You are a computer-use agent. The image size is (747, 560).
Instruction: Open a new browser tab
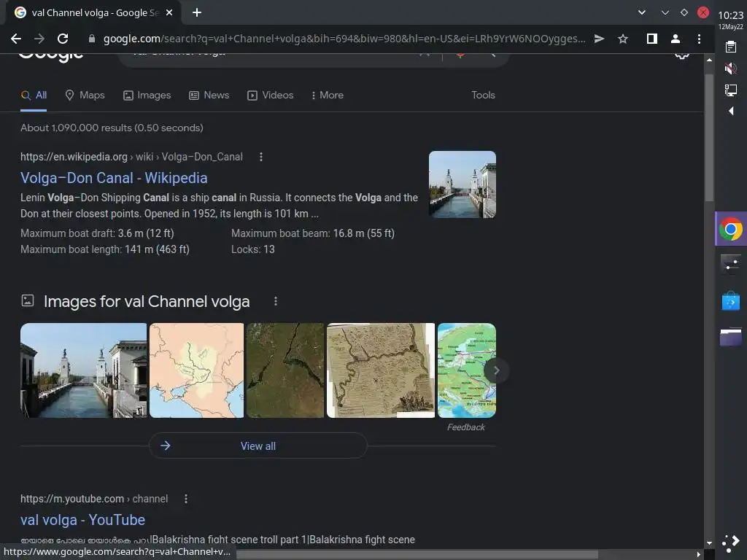pyautogui.click(x=197, y=13)
